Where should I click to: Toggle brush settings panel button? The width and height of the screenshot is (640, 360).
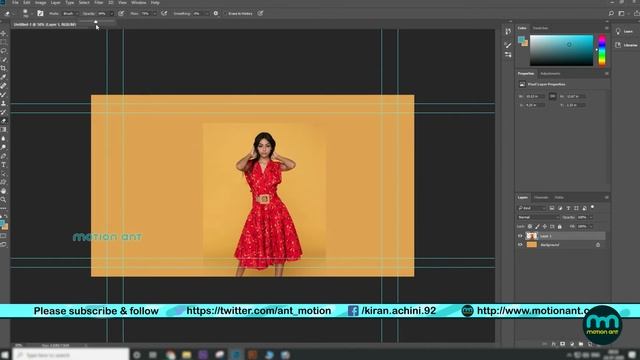click(40, 13)
